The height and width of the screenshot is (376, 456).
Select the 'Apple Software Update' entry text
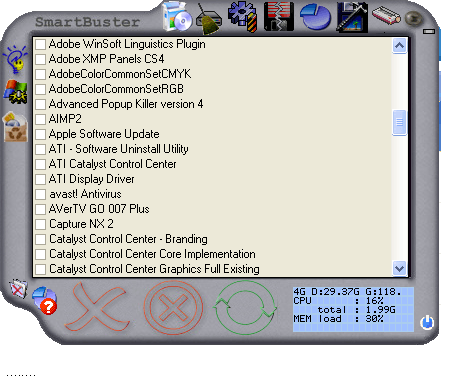[x=104, y=134]
